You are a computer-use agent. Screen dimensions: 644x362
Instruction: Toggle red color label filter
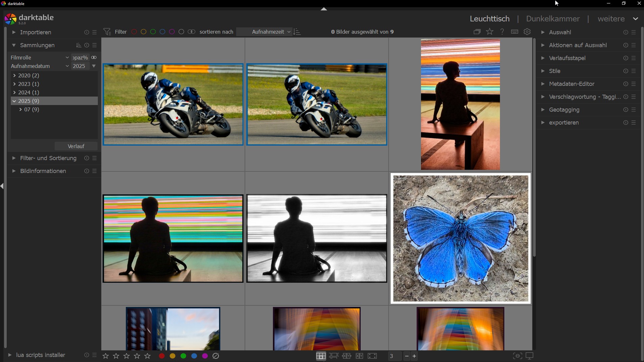[134, 32]
